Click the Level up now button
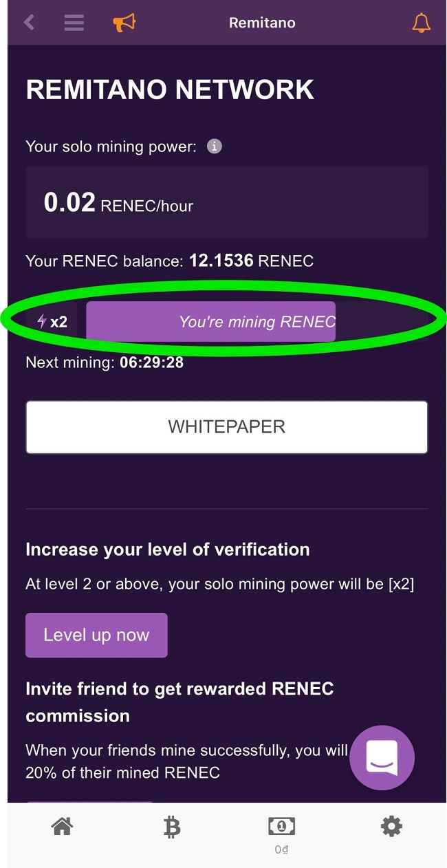 pos(96,635)
